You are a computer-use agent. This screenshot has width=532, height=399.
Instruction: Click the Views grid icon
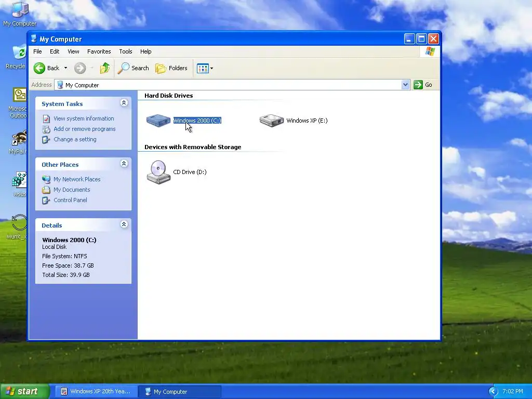[203, 68]
